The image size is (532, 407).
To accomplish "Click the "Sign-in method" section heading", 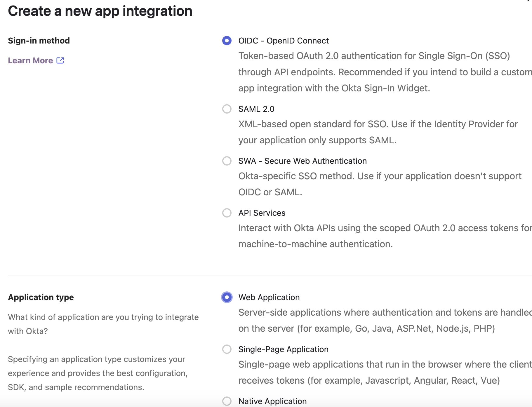I will click(x=39, y=41).
